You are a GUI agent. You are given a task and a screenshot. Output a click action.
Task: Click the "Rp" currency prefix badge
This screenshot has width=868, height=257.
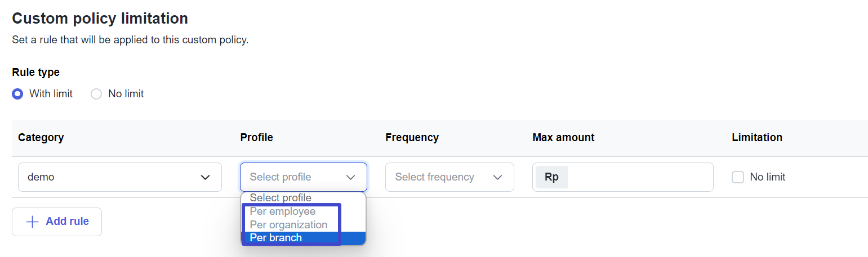(551, 177)
